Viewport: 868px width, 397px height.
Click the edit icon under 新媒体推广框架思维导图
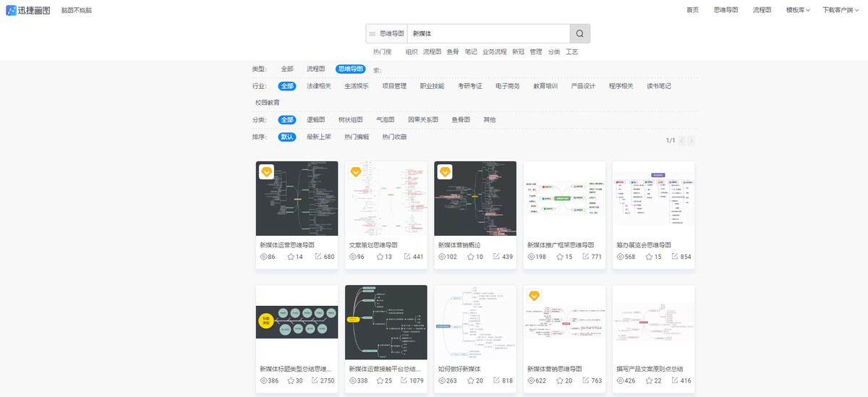tap(586, 257)
